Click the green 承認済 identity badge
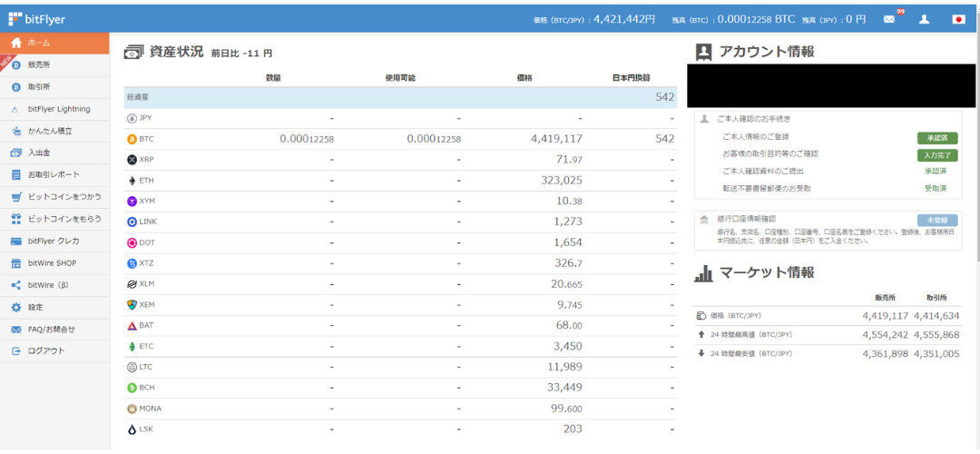980x454 pixels. [x=937, y=138]
